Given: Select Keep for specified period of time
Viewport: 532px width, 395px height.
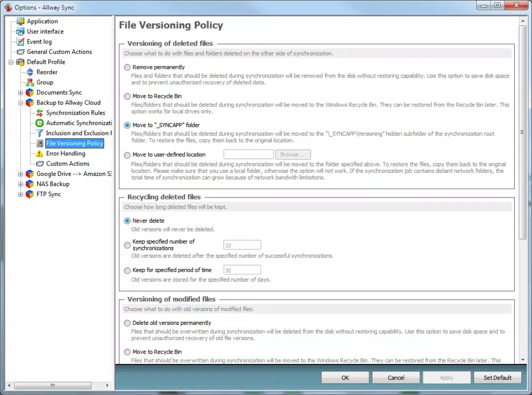Looking at the screenshot, I should 127,271.
